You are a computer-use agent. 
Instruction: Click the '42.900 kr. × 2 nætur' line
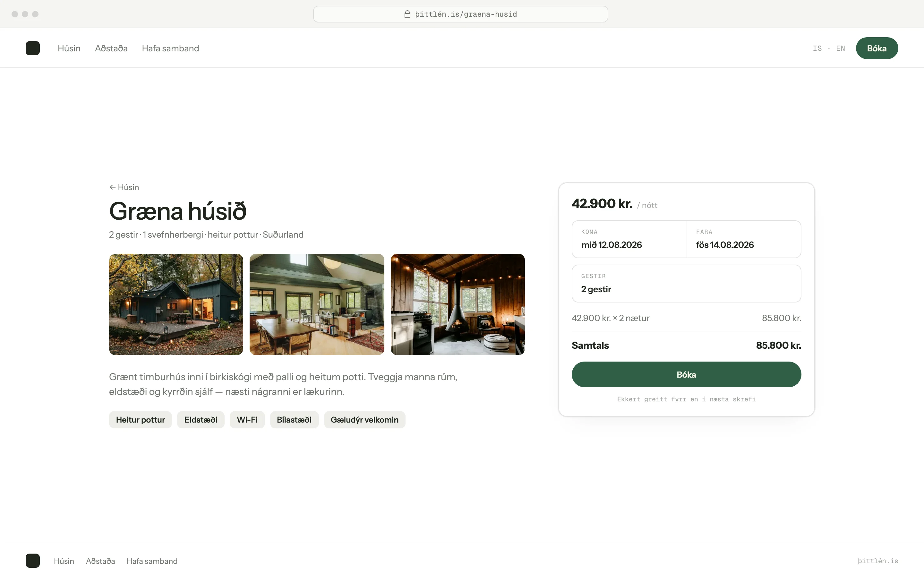click(x=611, y=318)
